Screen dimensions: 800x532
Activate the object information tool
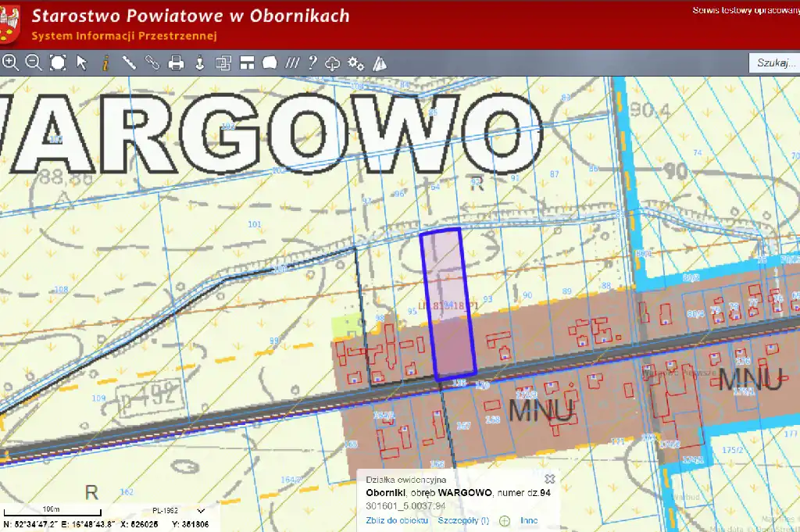click(x=105, y=62)
